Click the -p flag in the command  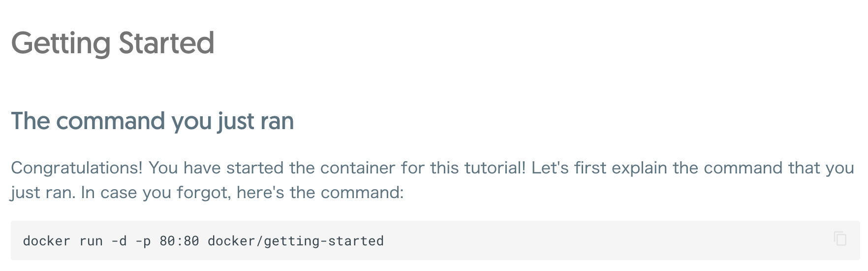tap(143, 241)
